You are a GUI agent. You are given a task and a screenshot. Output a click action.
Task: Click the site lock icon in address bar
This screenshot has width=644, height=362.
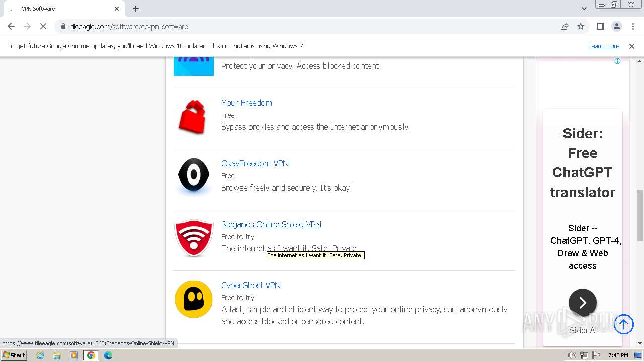coord(63,26)
